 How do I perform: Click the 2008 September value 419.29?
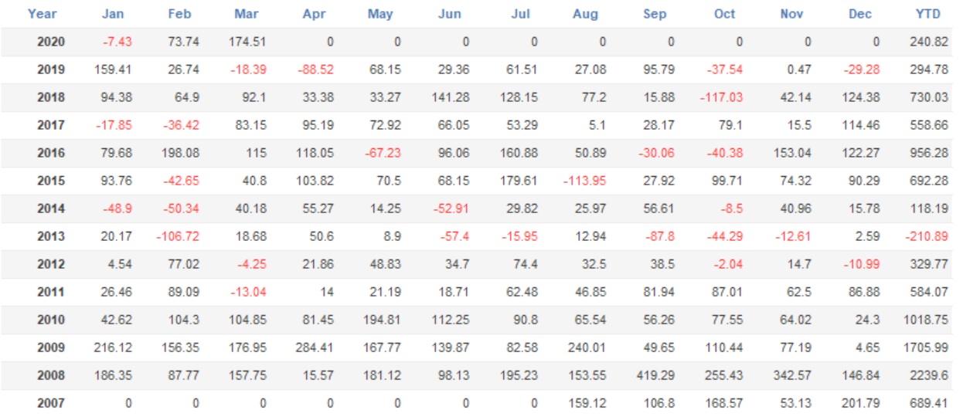pyautogui.click(x=657, y=375)
